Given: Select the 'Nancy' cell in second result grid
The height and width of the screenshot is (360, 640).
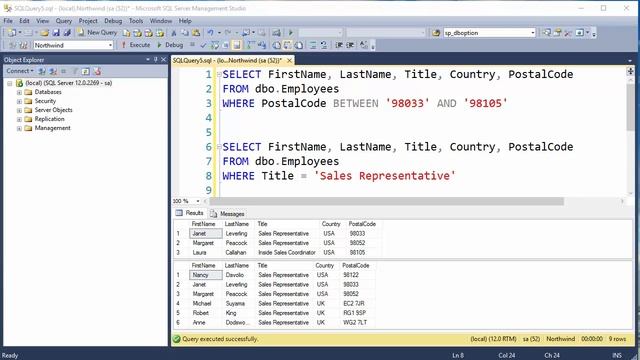Looking at the screenshot, I should pos(205,275).
